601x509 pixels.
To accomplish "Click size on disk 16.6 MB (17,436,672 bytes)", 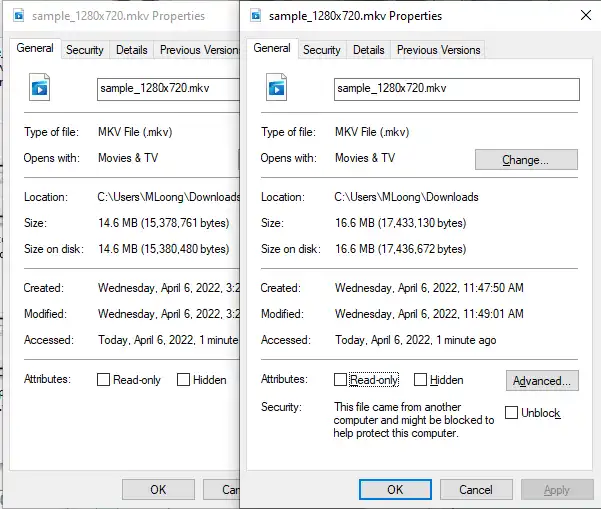I will click(x=401, y=249).
